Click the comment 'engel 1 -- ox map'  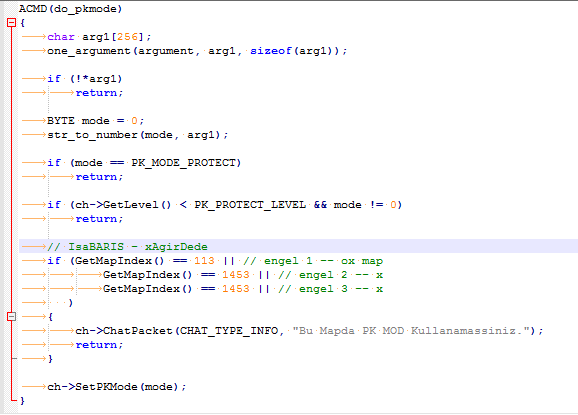(313, 261)
